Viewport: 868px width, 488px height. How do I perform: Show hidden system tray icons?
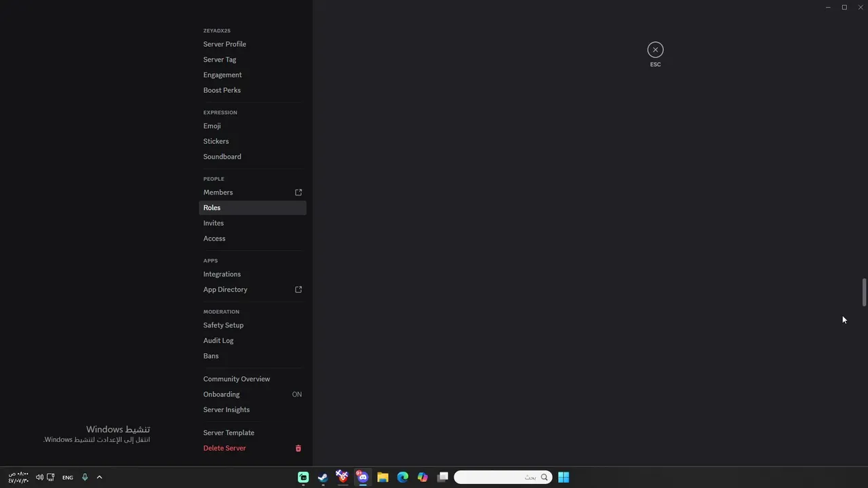99,477
